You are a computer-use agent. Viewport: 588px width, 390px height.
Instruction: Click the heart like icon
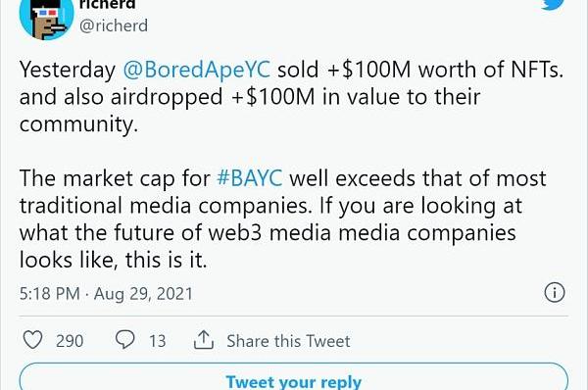pos(33,340)
